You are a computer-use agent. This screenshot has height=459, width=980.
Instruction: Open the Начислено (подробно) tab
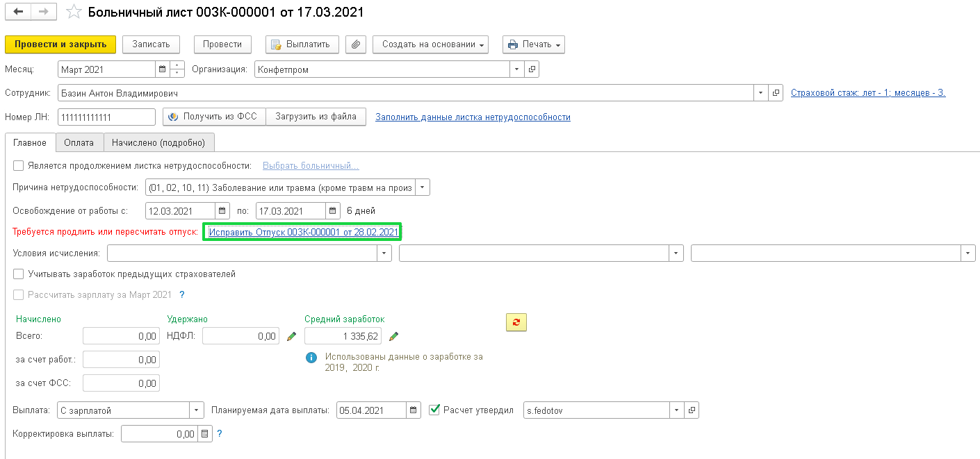coord(159,142)
